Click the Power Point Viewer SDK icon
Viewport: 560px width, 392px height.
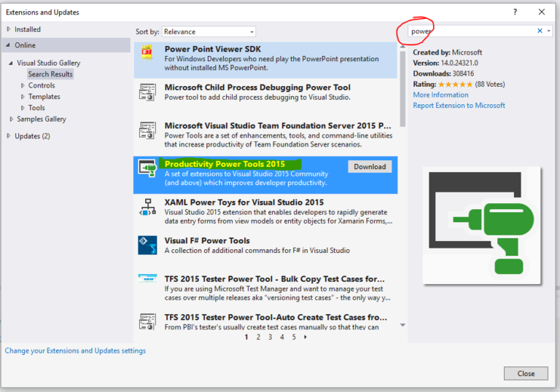147,53
